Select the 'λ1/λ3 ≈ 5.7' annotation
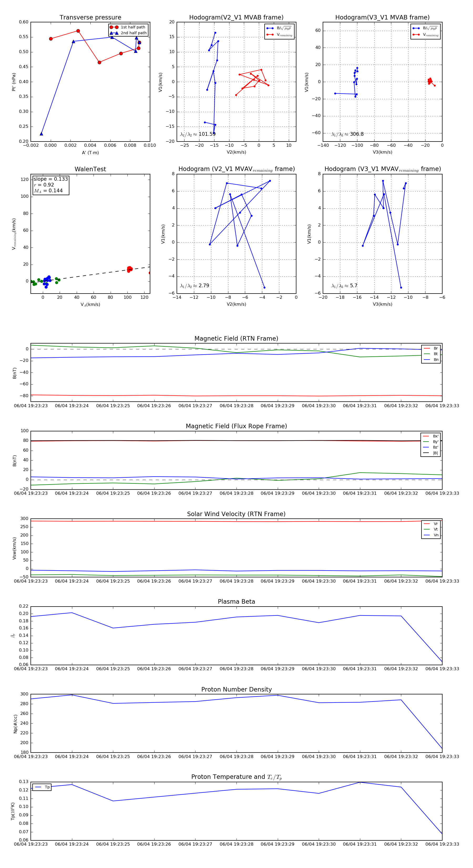473x868 pixels. (345, 286)
